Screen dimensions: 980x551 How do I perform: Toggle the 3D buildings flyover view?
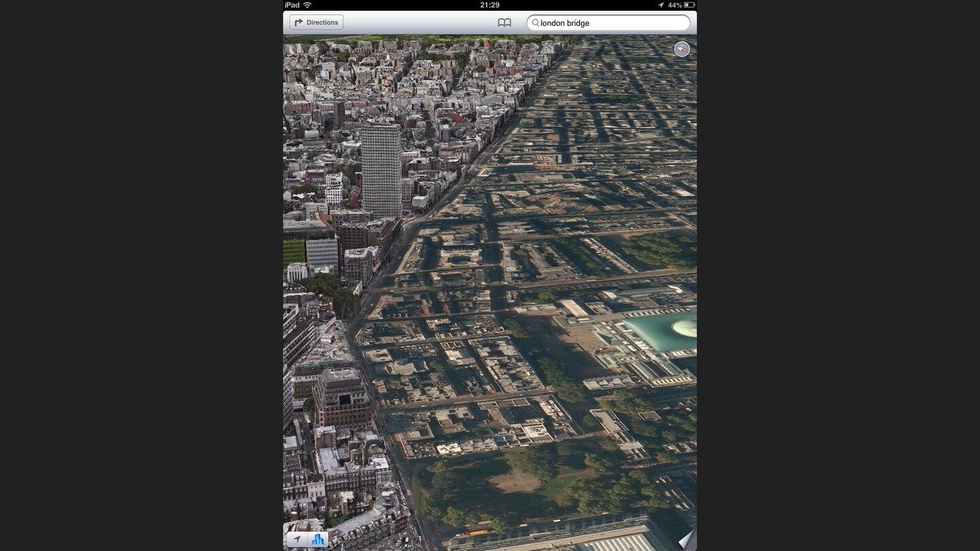[x=317, y=539]
